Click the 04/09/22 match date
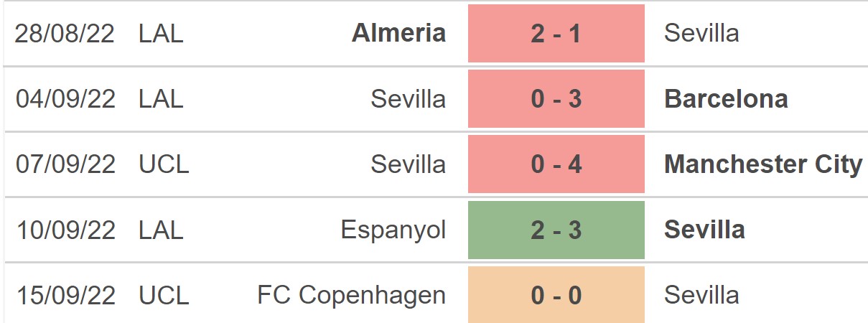 tap(65, 99)
